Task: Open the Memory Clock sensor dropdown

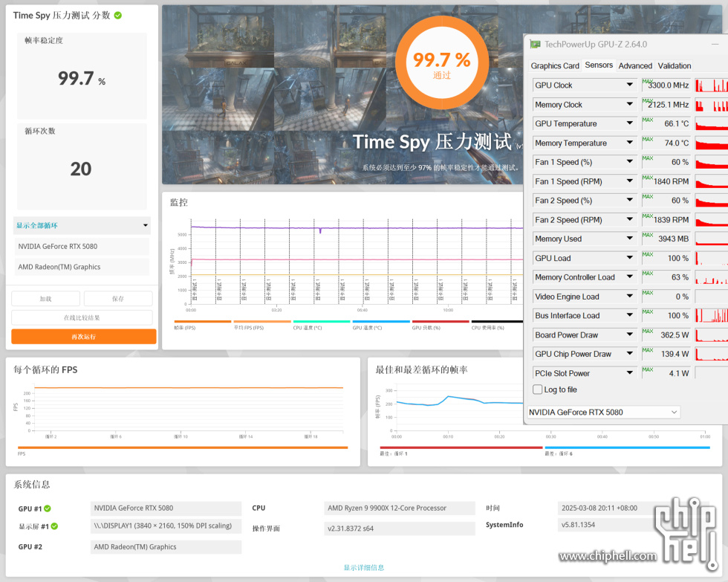Action: 630,104
